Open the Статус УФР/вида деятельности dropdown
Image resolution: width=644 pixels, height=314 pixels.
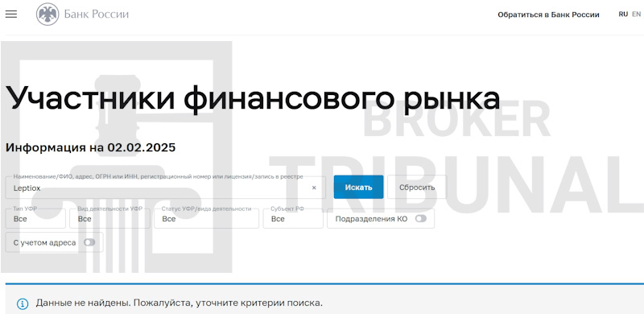pos(206,218)
